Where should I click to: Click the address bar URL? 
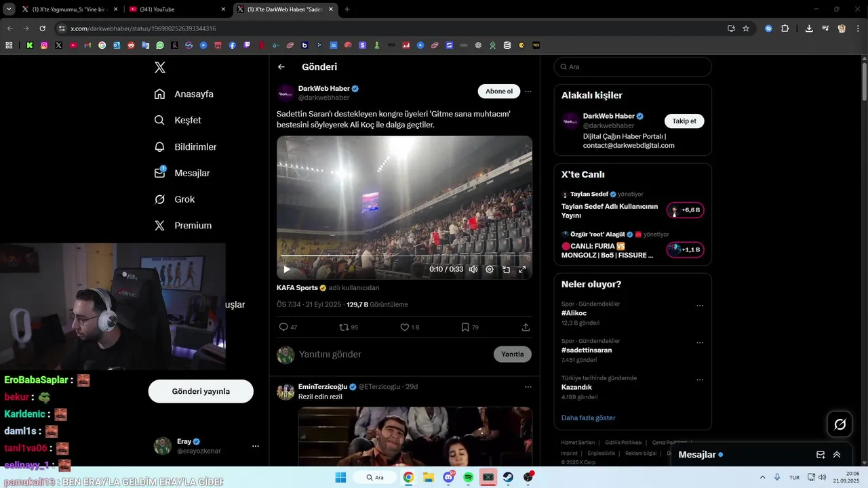point(143,28)
